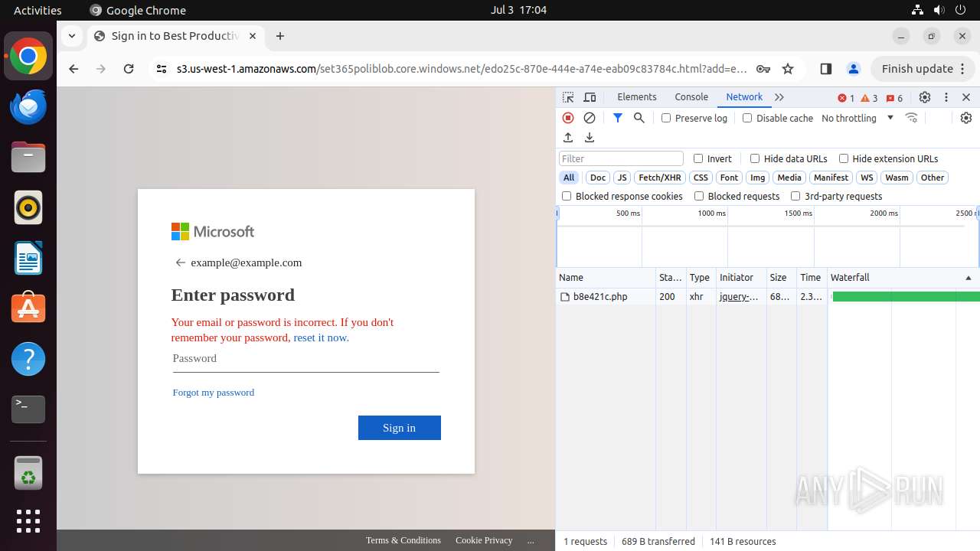Open Thunderbird from the dock
980x551 pixels.
28,107
